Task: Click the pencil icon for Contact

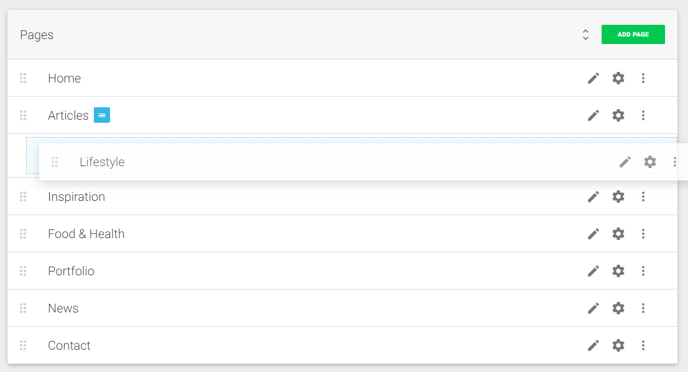Action: pos(593,346)
